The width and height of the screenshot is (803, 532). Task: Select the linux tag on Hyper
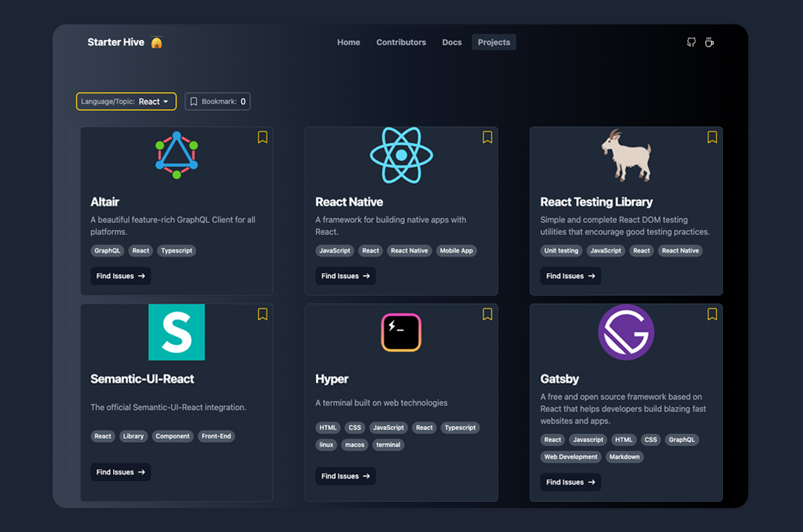pyautogui.click(x=326, y=444)
